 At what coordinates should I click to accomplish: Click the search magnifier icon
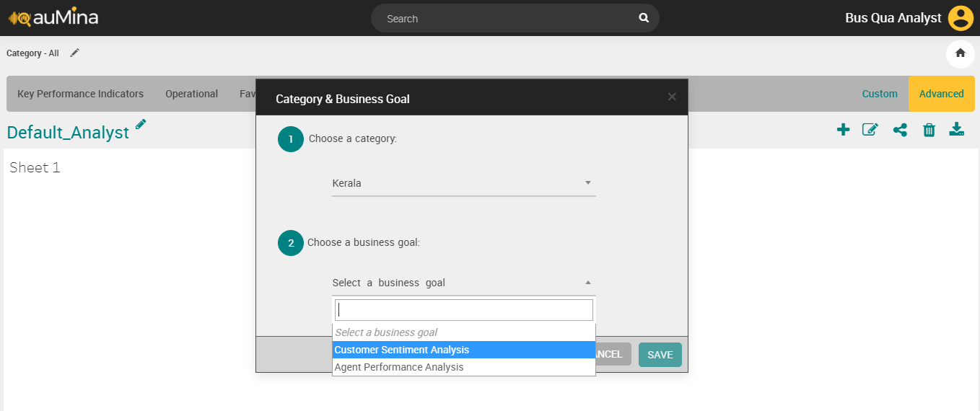(644, 18)
